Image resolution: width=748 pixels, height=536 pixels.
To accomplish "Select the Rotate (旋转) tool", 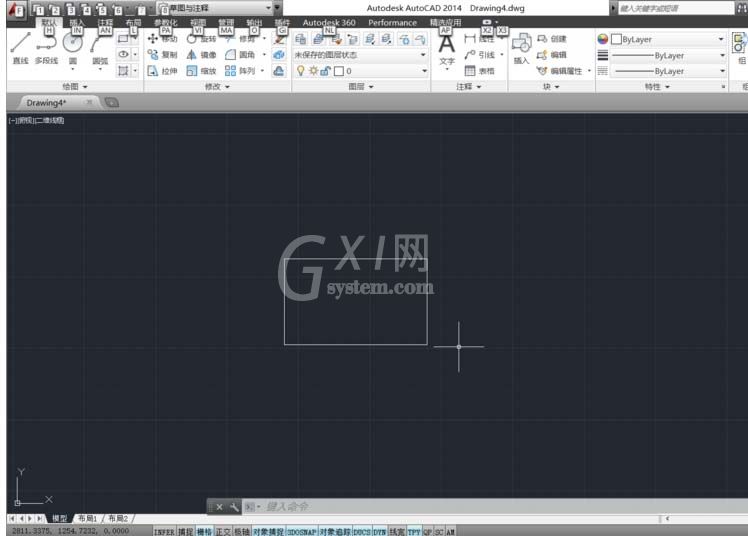I will point(201,39).
